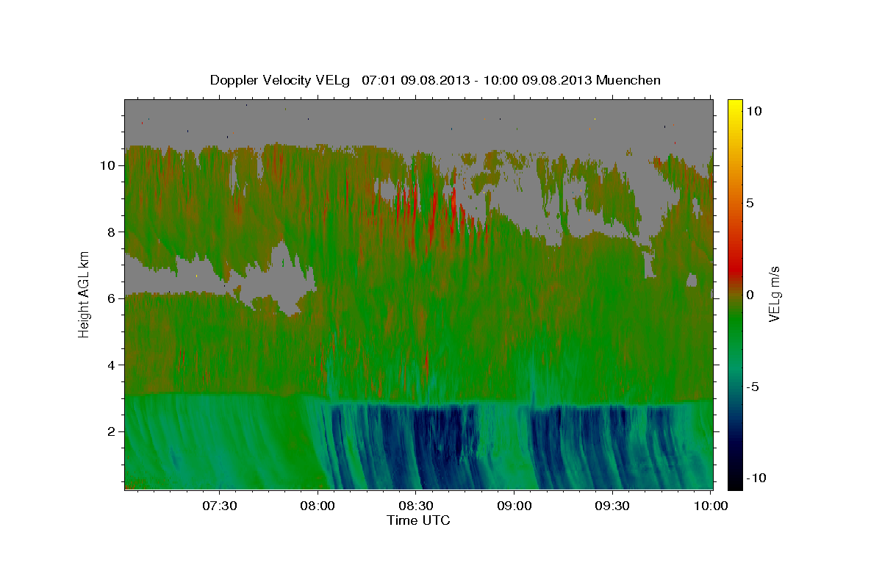Click the 07:30 time tick label
This screenshot has height=588, width=882.
(220, 506)
